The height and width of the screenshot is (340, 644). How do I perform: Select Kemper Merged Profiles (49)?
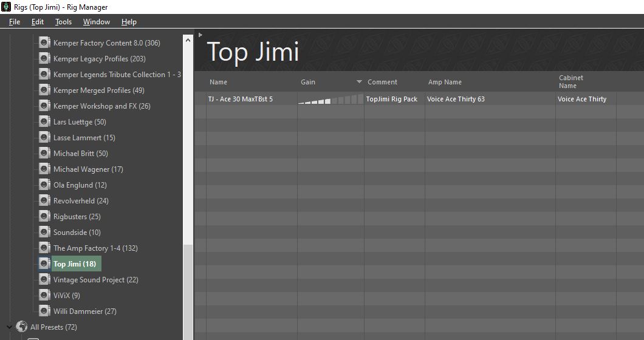[x=99, y=90]
